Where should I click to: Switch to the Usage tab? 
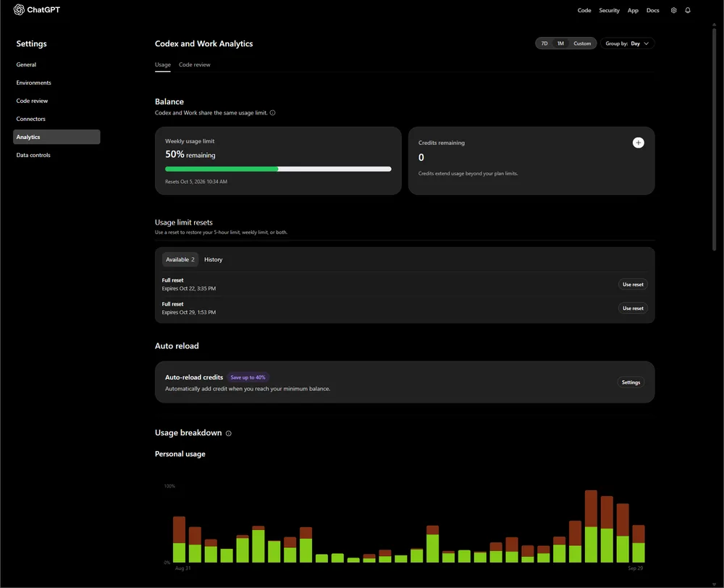(x=162, y=64)
